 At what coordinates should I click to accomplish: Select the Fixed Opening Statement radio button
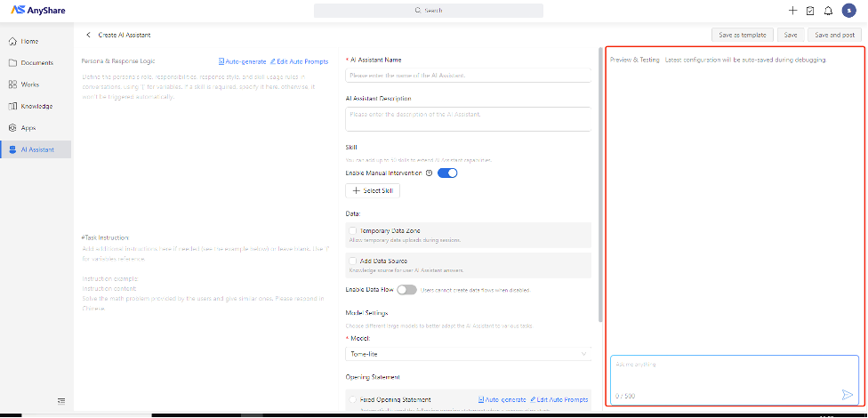coord(354,400)
